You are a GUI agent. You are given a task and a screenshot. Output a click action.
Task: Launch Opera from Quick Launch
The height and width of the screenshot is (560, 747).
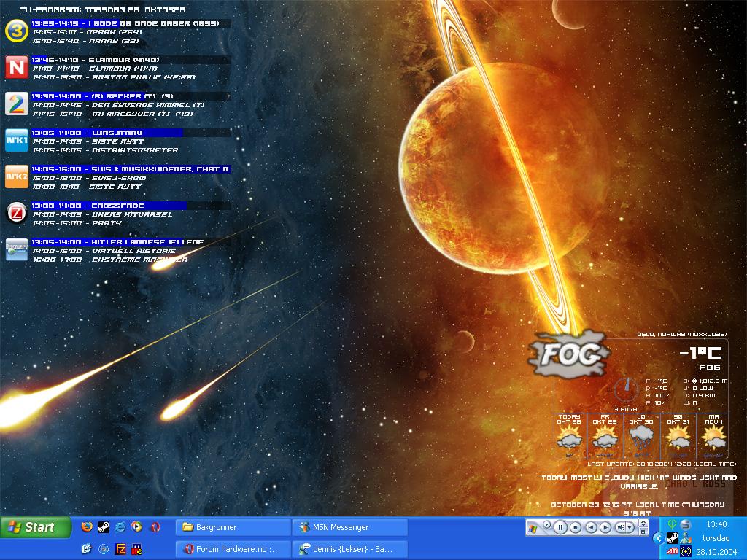pyautogui.click(x=155, y=526)
